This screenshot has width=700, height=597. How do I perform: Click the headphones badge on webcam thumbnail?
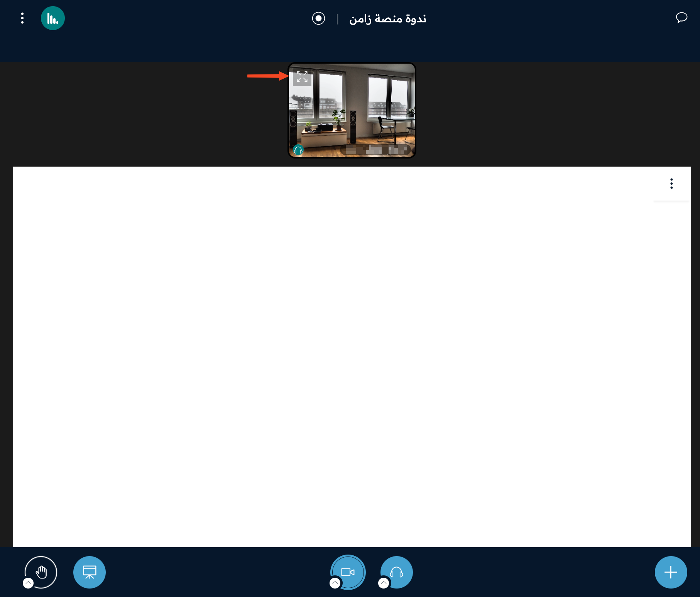coord(298,150)
